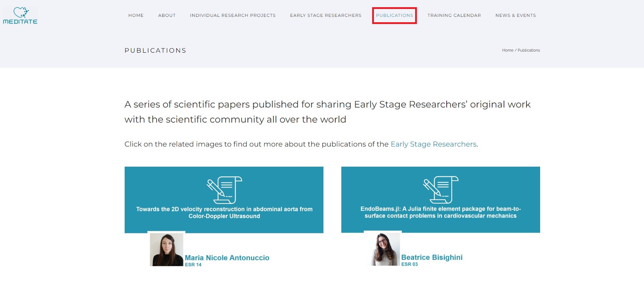Follow the inline Early Stage Researchers link

[433, 144]
